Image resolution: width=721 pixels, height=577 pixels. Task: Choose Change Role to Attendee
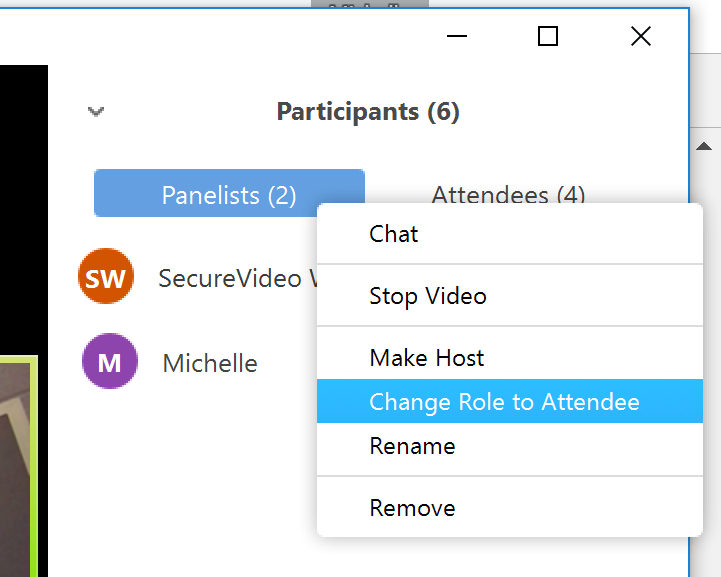coord(504,402)
